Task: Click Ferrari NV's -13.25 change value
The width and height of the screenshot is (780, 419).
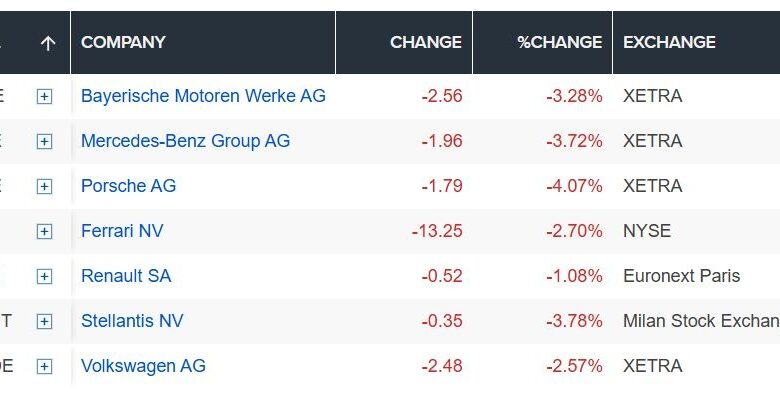Action: click(437, 231)
